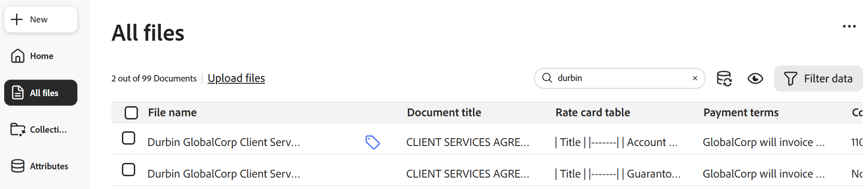
Task: Click the database refresh sync icon
Action: pyautogui.click(x=724, y=78)
